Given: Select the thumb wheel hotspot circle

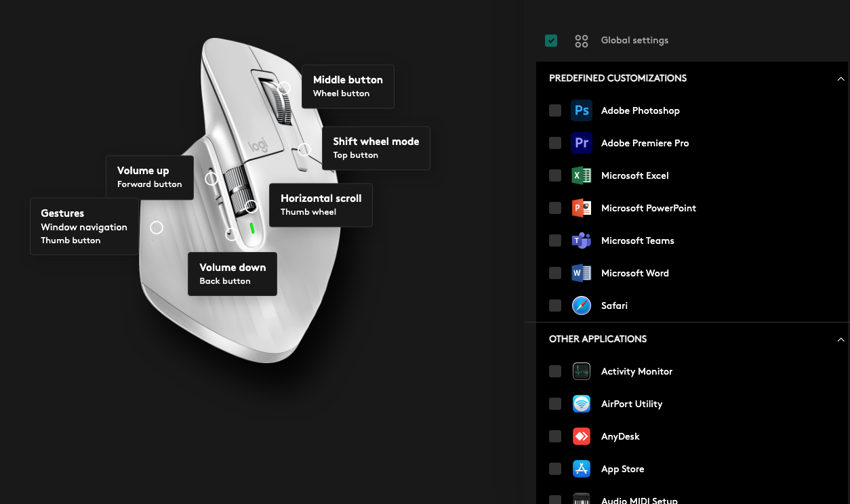Looking at the screenshot, I should (251, 207).
